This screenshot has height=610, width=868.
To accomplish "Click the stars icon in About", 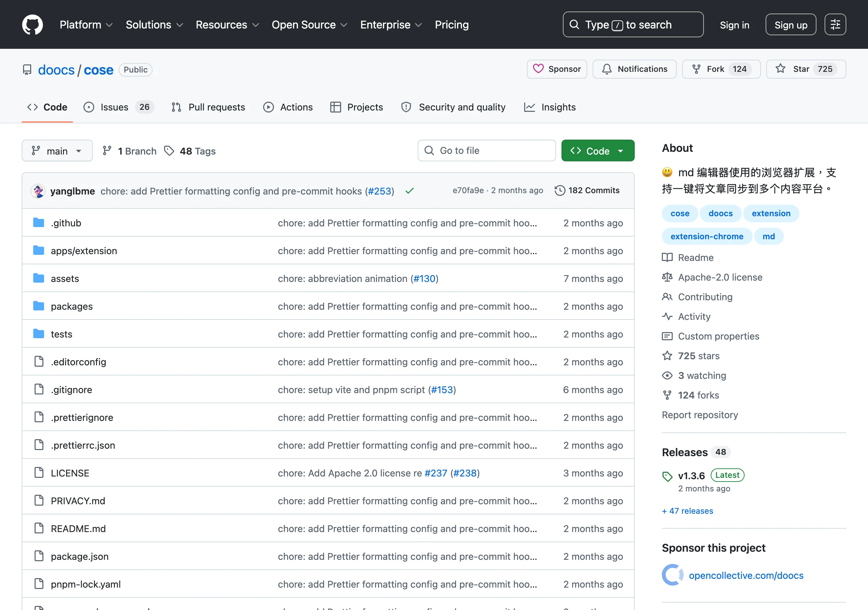I will (667, 355).
